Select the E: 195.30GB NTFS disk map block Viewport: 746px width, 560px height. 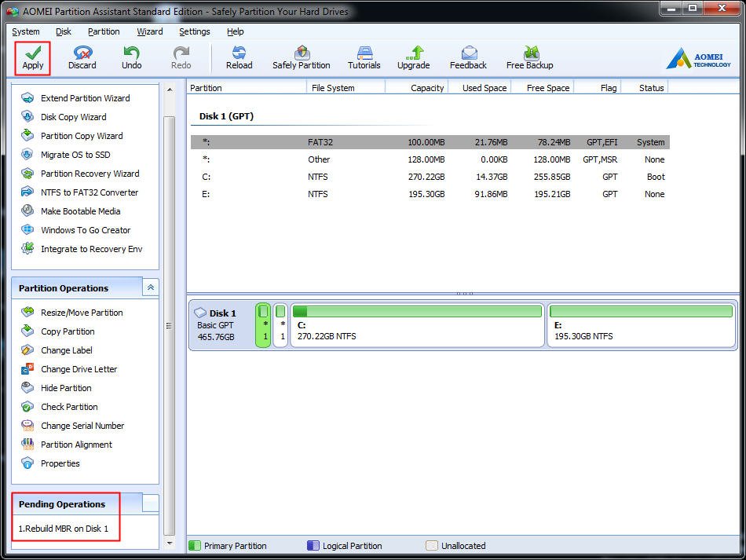[x=641, y=325]
